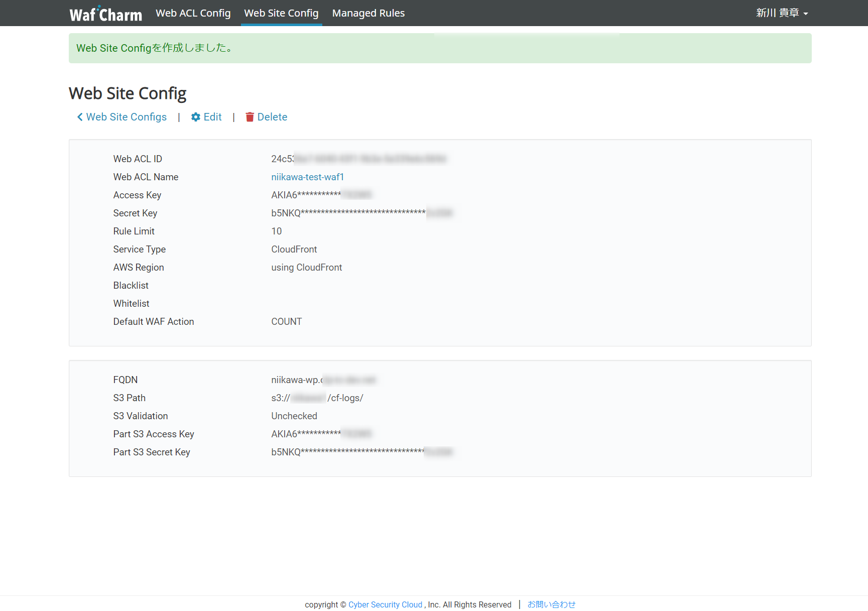Screen dimensions: 868x611
Task: Open the Edit link for this config
Action: click(x=212, y=116)
